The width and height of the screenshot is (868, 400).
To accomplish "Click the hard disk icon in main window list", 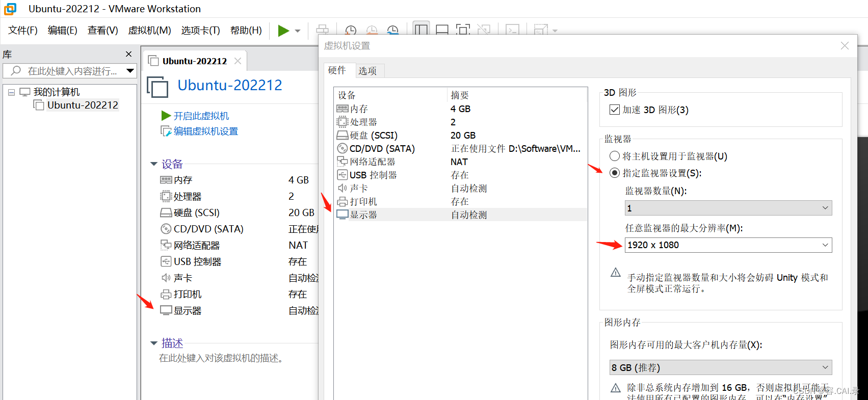I will pyautogui.click(x=166, y=212).
